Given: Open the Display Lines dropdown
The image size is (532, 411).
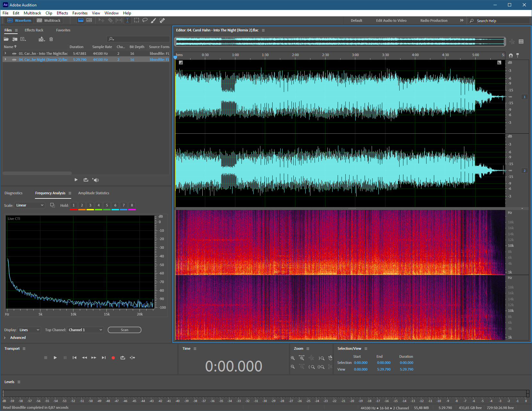Looking at the screenshot, I should [29, 330].
